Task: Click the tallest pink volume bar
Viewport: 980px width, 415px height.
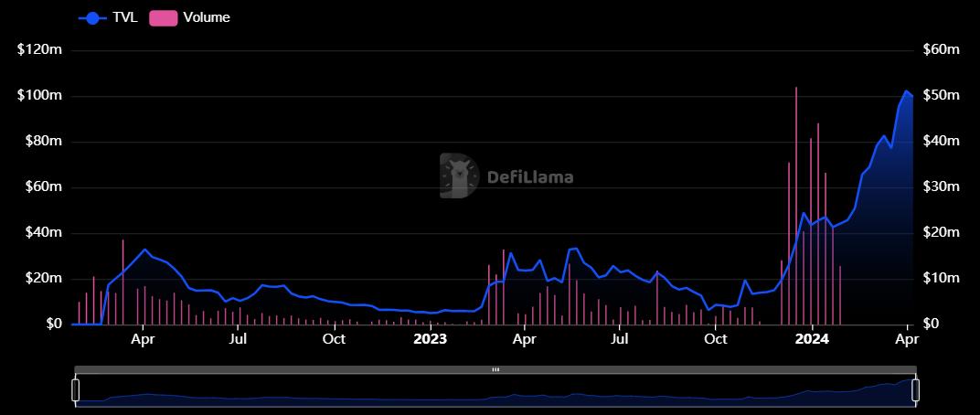Action: click(796, 206)
